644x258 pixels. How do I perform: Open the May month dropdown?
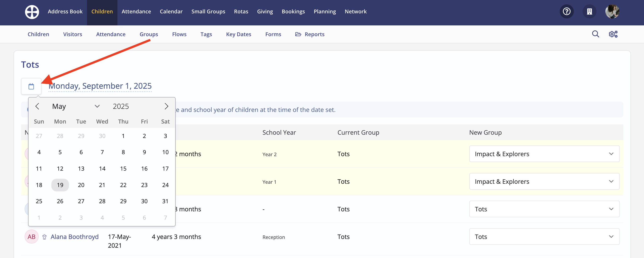click(76, 106)
